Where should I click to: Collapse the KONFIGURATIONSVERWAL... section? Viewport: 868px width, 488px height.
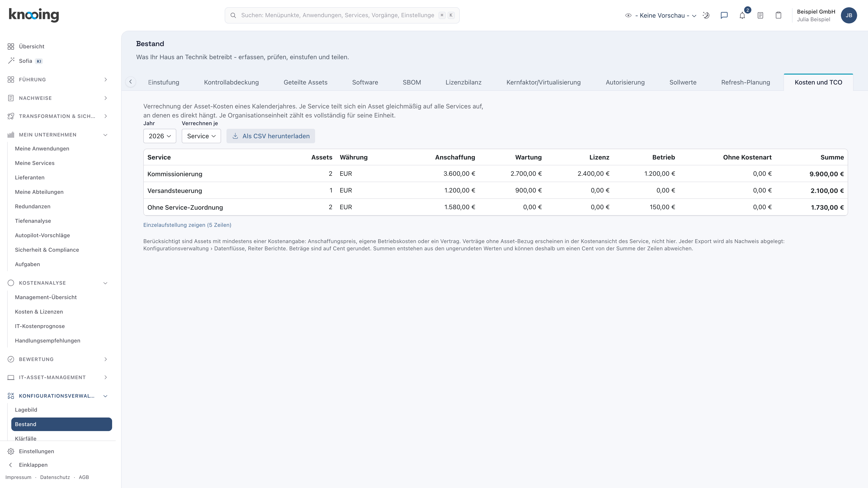pos(58,396)
